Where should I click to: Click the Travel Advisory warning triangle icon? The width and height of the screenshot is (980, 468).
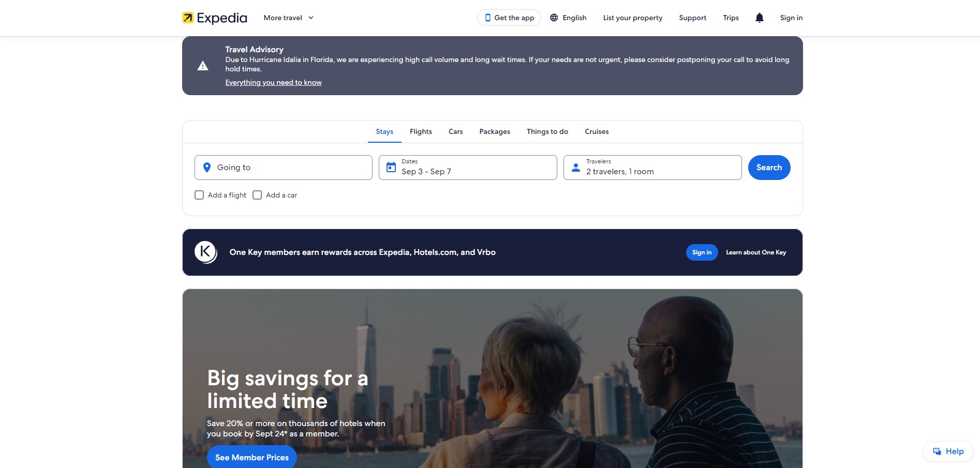(x=203, y=66)
